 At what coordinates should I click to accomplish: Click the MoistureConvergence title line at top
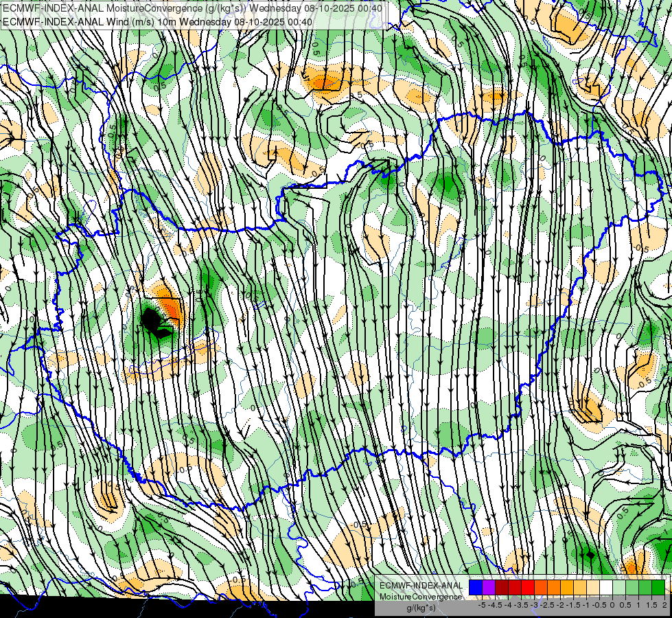click(x=192, y=8)
